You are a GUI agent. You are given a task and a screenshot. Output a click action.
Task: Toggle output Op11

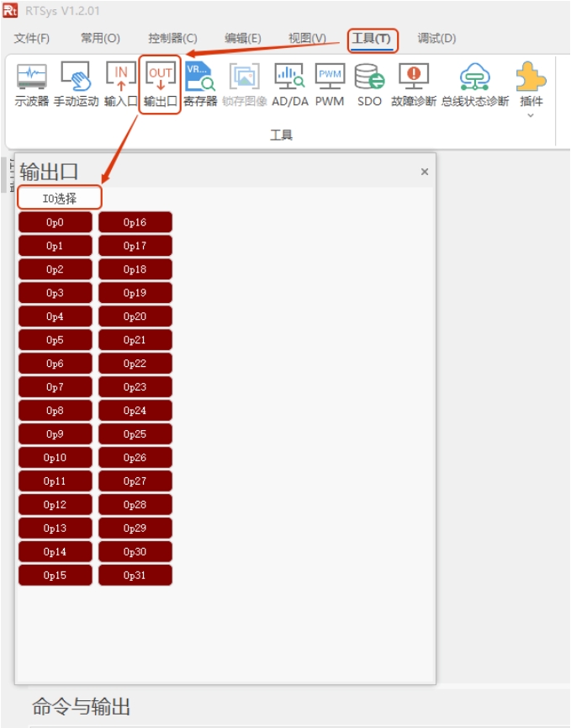(56, 481)
